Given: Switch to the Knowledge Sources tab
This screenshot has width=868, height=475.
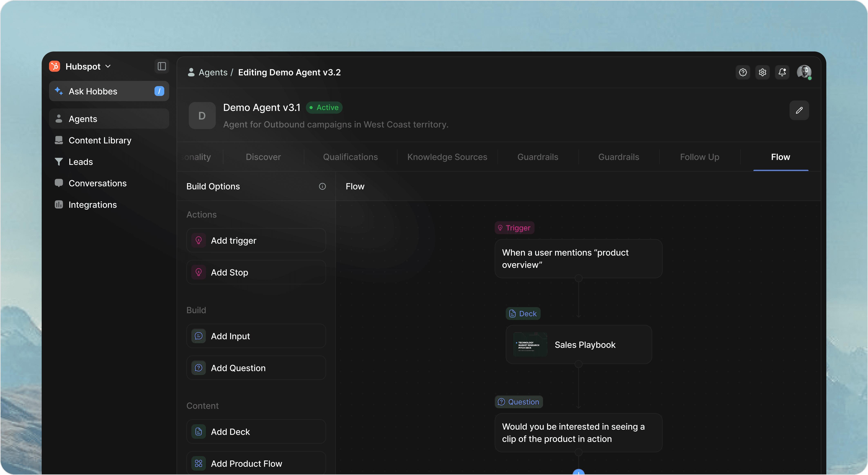Looking at the screenshot, I should click(447, 157).
